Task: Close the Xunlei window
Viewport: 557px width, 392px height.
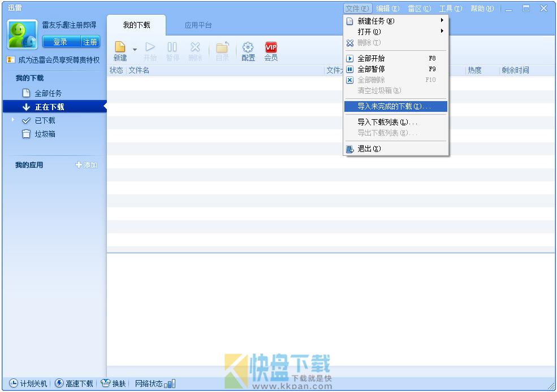Action: 543,8
